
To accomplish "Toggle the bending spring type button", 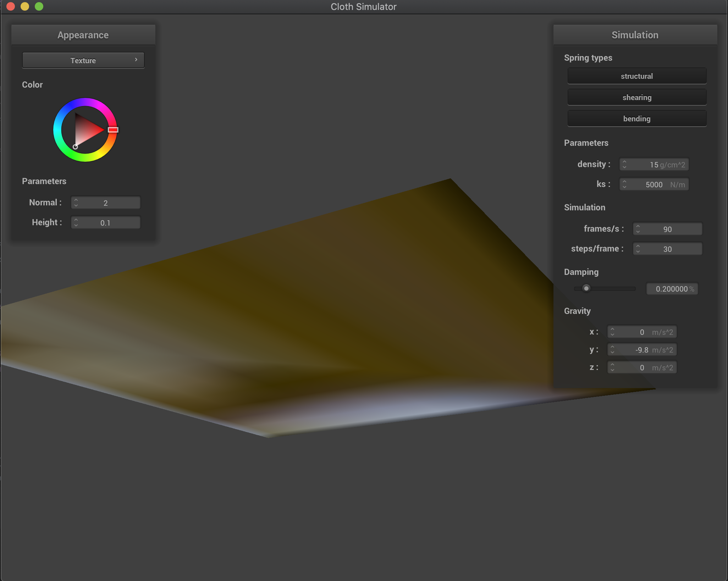I will pos(636,118).
